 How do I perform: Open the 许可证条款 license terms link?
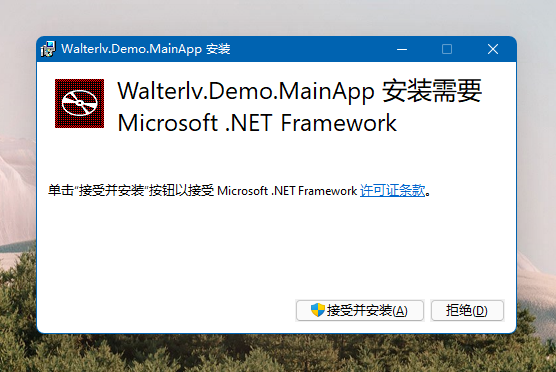pyautogui.click(x=392, y=191)
